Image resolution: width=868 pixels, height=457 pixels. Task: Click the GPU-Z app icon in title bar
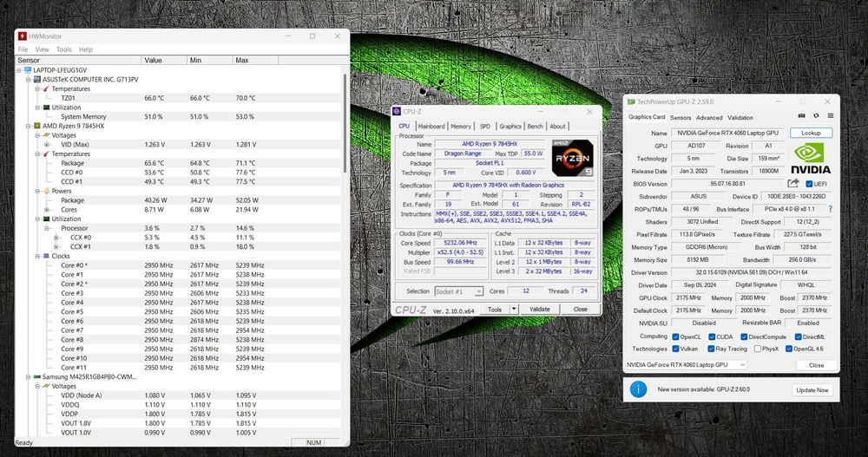[x=631, y=101]
